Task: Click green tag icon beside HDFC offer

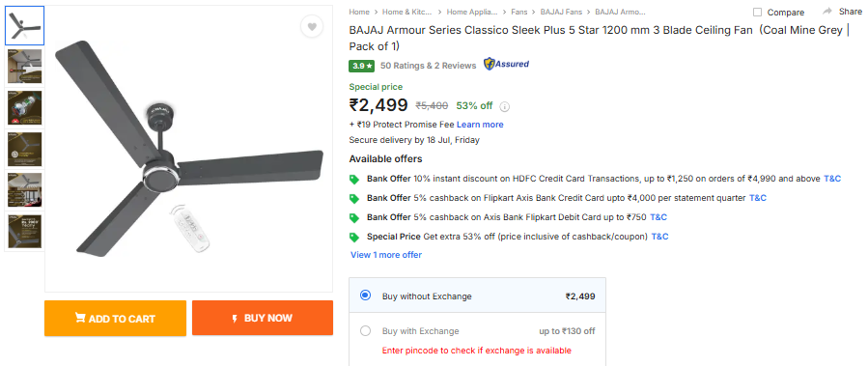Action: pyautogui.click(x=354, y=180)
